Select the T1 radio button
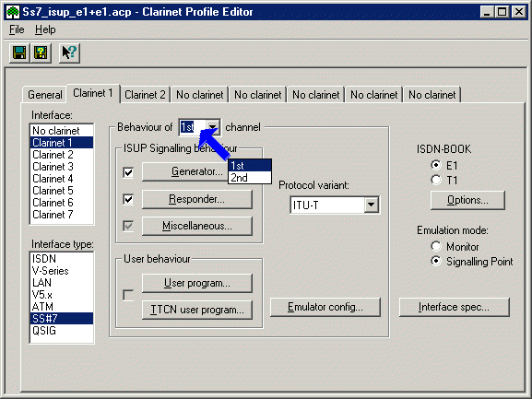The image size is (532, 399). click(x=436, y=180)
